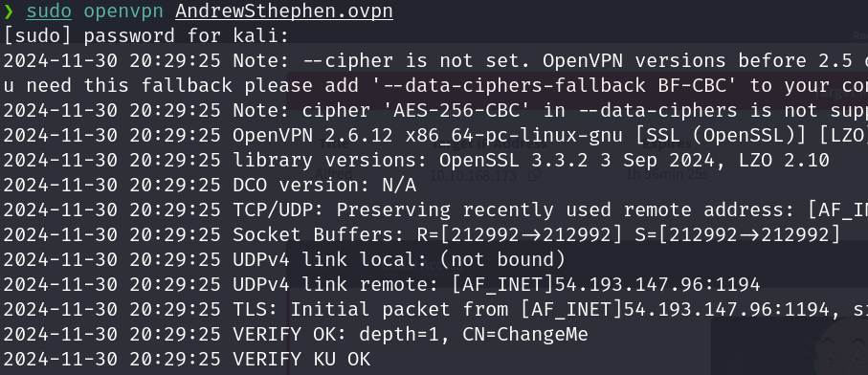This screenshot has height=375, width=868.
Task: Click the UDPv4 link remote IP 54.193.147.96:1194
Action: click(x=657, y=285)
